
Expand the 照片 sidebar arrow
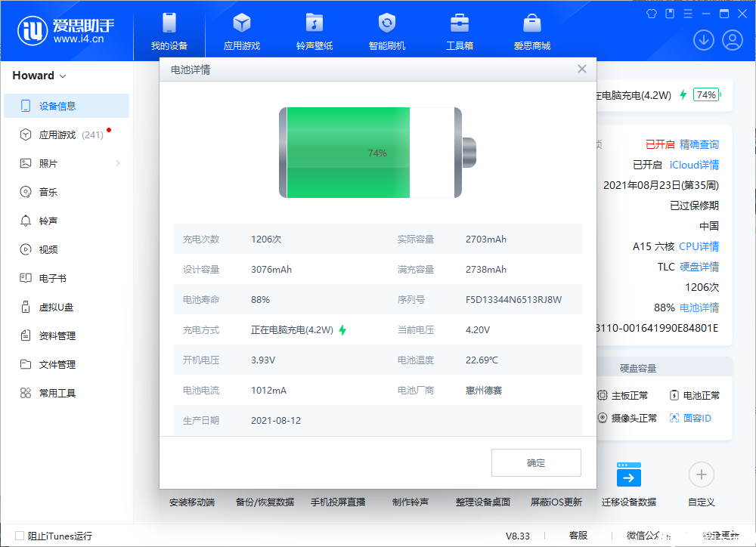pyautogui.click(x=118, y=163)
